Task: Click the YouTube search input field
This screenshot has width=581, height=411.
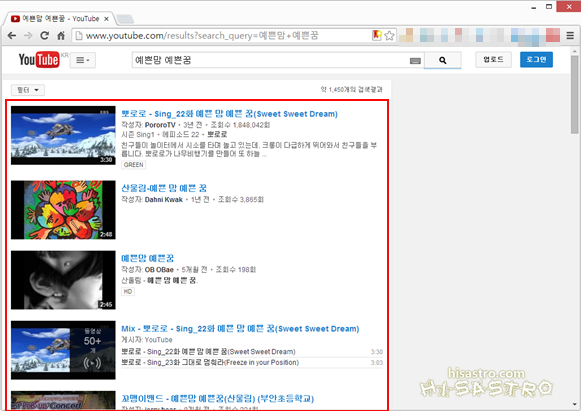Action: pos(270,60)
